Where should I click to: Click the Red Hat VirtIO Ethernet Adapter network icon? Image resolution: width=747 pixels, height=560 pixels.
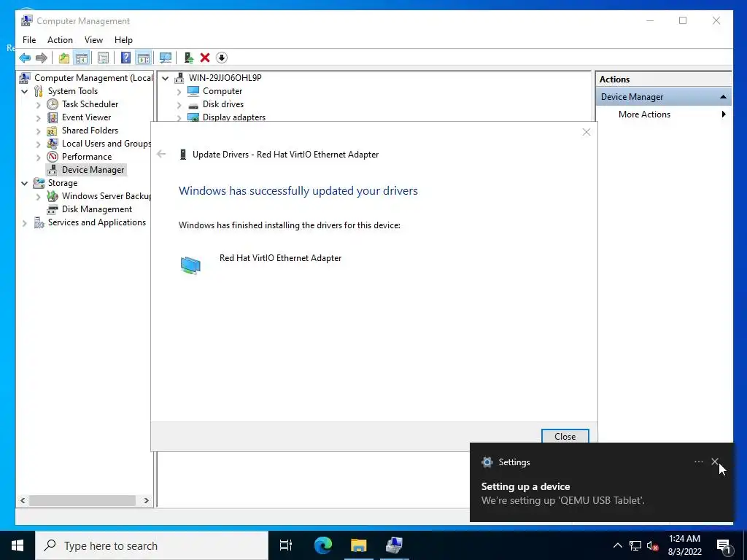(190, 265)
